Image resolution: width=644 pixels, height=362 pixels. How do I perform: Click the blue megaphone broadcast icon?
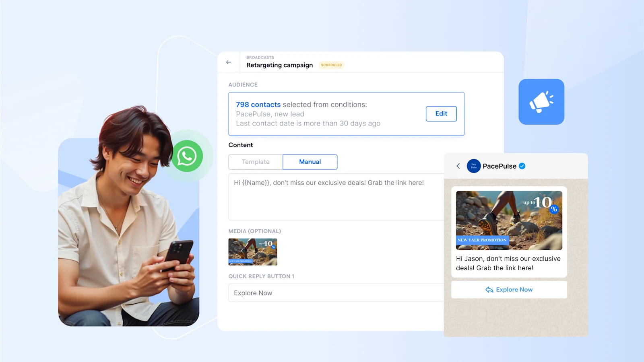pyautogui.click(x=541, y=102)
